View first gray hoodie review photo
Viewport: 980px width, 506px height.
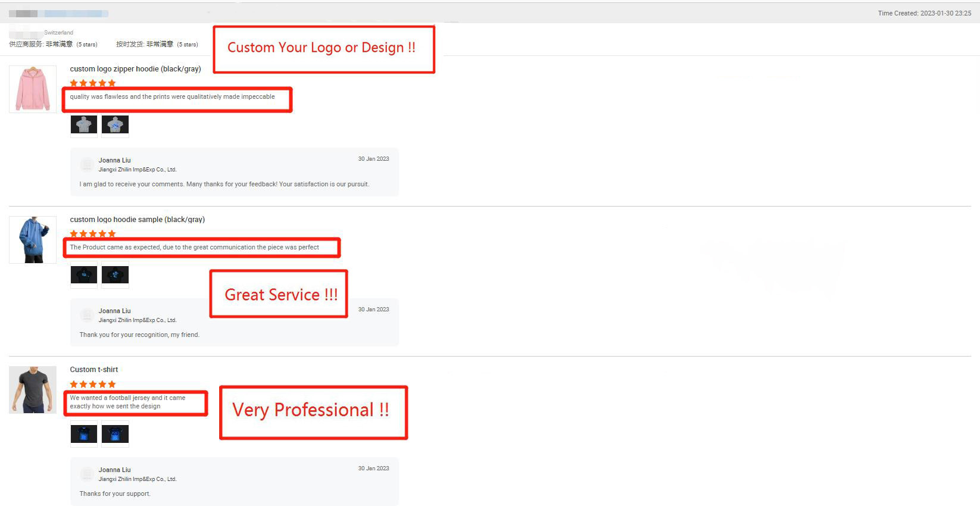tap(84, 125)
